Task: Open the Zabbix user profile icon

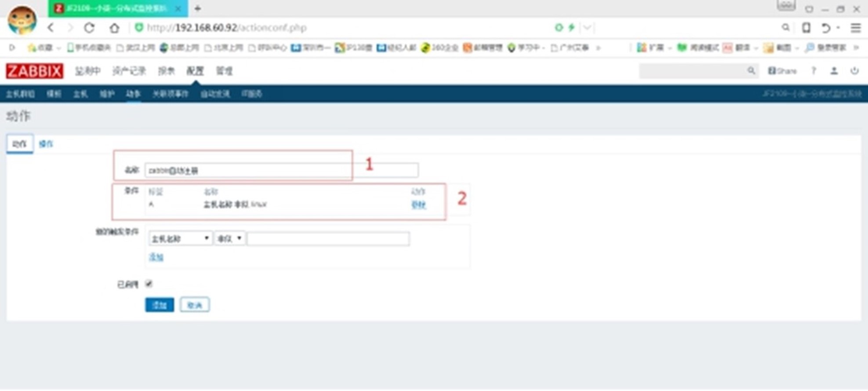Action: coord(834,71)
